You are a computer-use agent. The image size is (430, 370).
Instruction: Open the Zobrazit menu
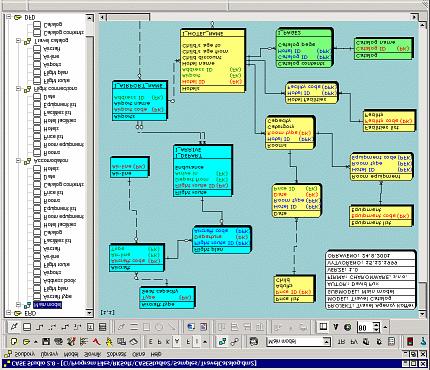(x=116, y=354)
